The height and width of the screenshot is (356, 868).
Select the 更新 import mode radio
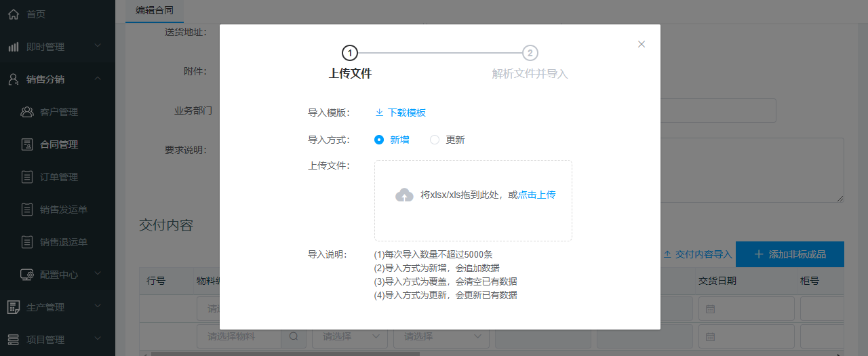point(435,140)
